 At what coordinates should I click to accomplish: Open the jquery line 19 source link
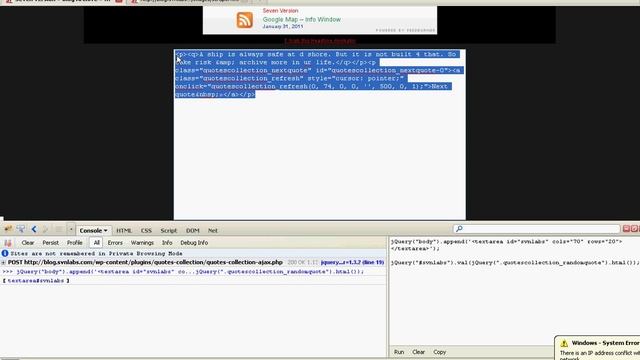pos(352,262)
